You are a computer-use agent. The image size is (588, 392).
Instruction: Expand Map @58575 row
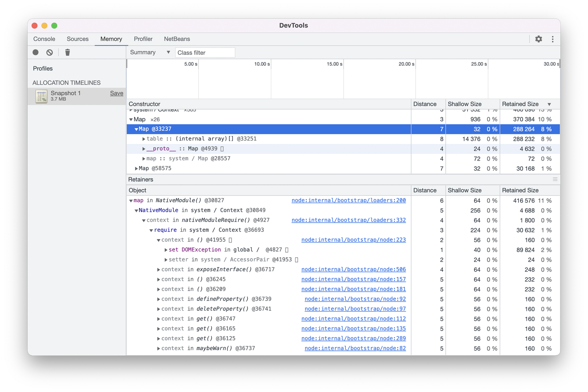coord(136,169)
